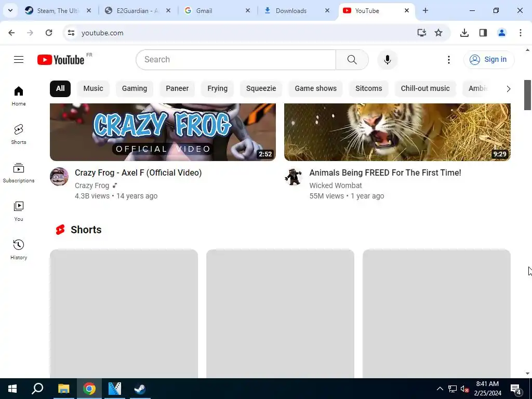
Task: Open Wicked Wombat channel name link
Action: coord(336,185)
